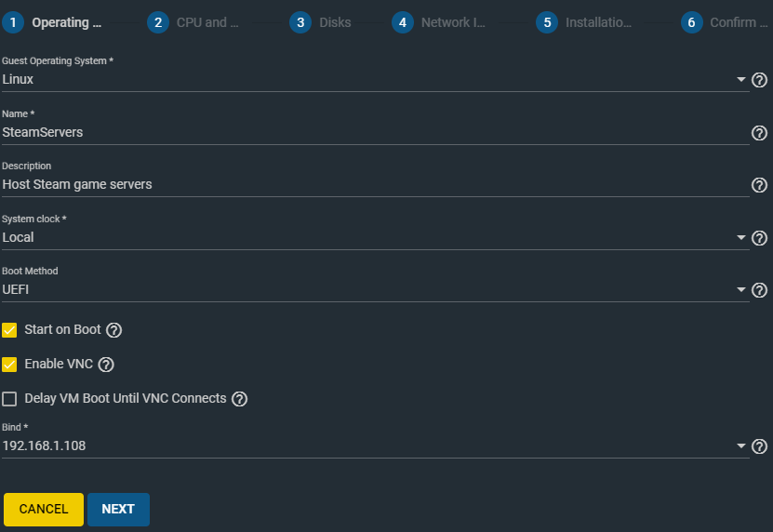Uncheck the Start on Boot checkbox
The image size is (773, 532).
(9, 330)
